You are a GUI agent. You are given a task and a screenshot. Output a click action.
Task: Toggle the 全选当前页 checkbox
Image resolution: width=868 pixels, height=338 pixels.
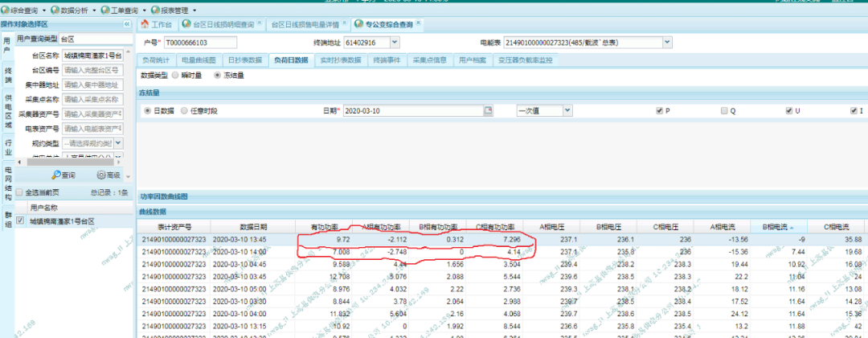click(19, 193)
